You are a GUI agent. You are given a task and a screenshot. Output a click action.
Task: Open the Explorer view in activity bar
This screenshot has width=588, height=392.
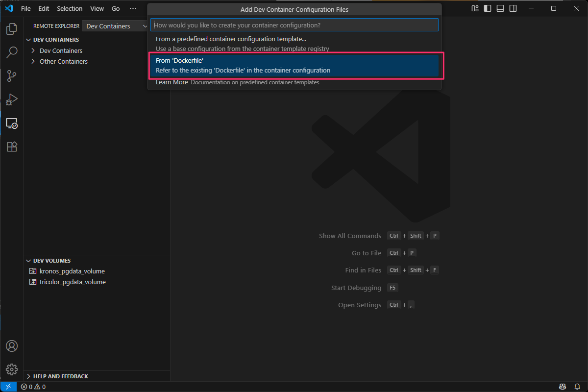11,29
